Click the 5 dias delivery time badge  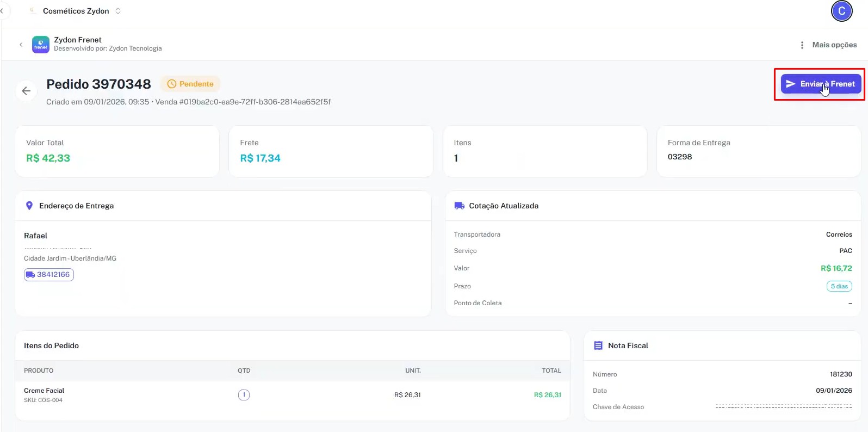(839, 286)
